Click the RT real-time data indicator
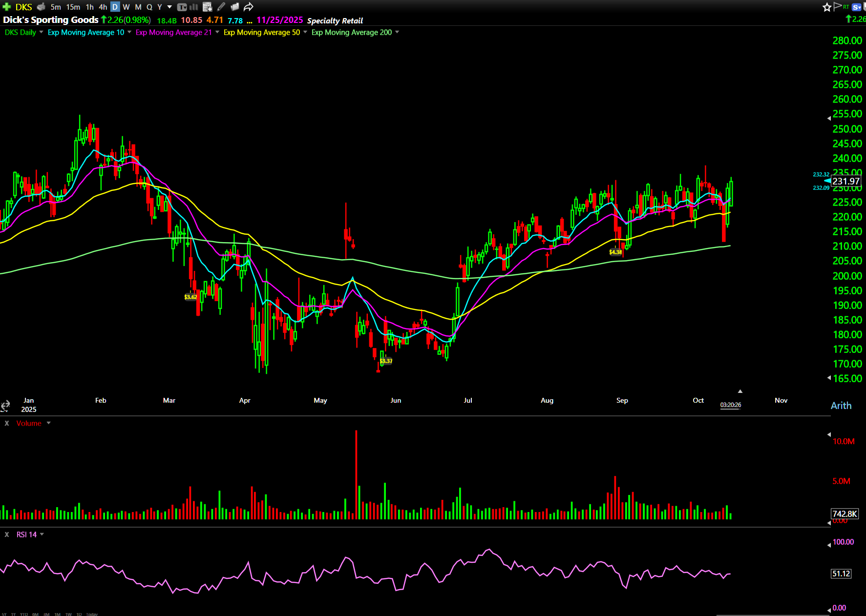 (x=846, y=7)
